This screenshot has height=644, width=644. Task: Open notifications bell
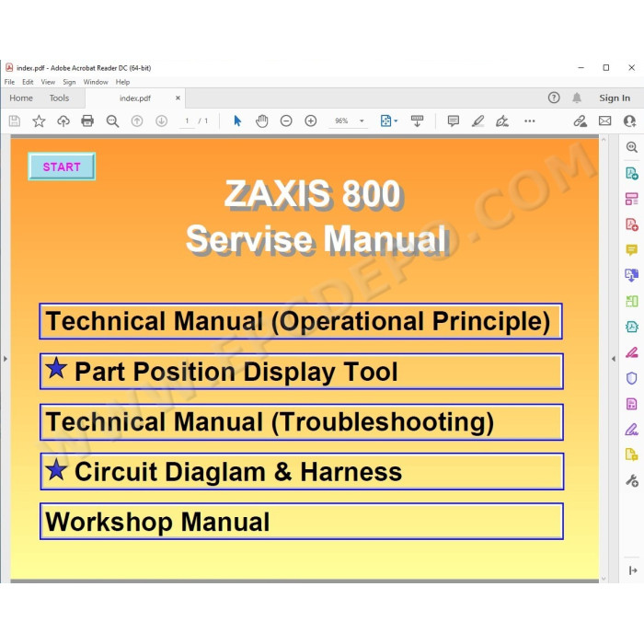coord(577,98)
